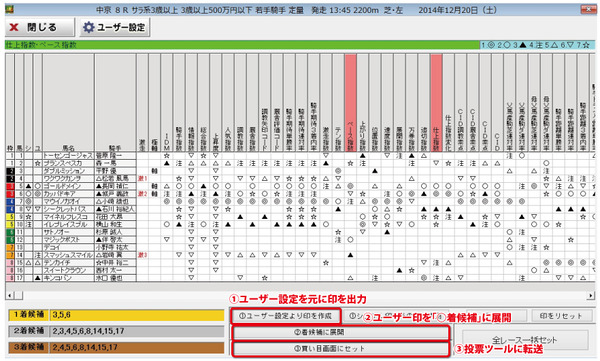Click ①ユーザー設定より印を作成 button

coord(285,316)
